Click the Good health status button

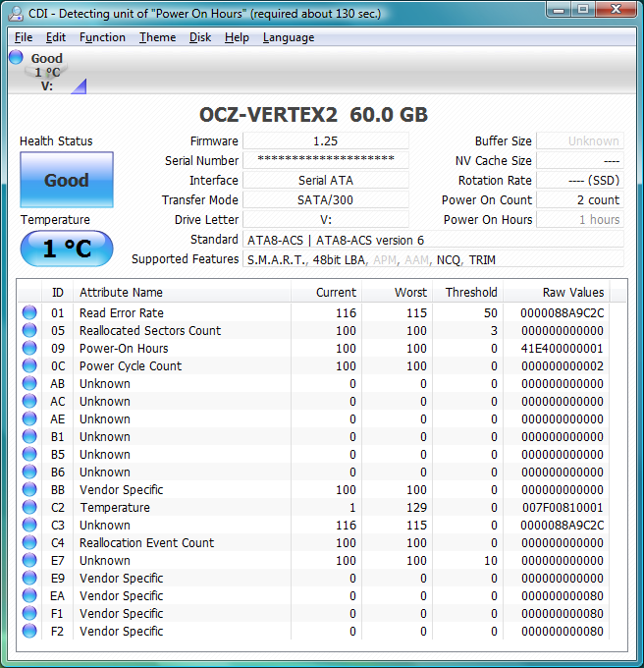point(67,180)
